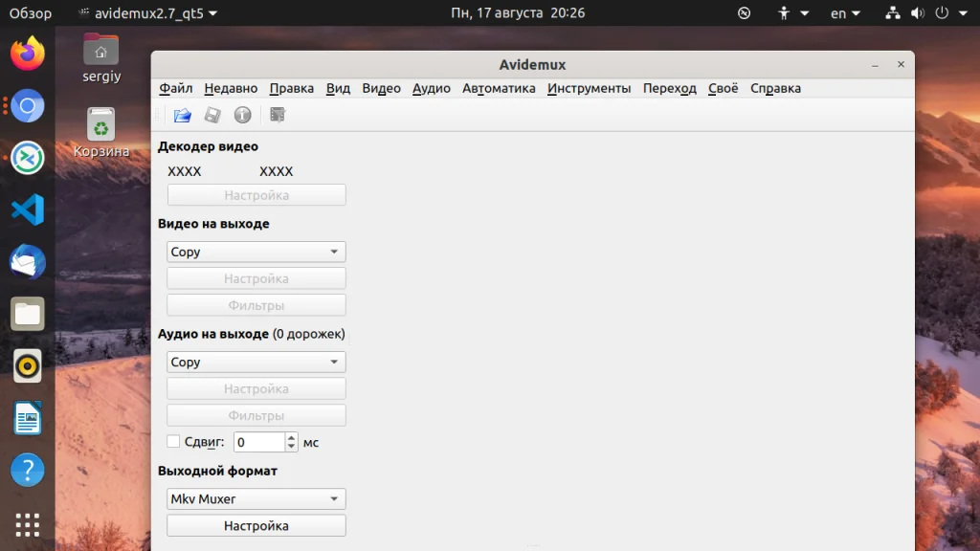The width and height of the screenshot is (980, 551).
Task: Click the output format Настройка button
Action: pos(256,525)
